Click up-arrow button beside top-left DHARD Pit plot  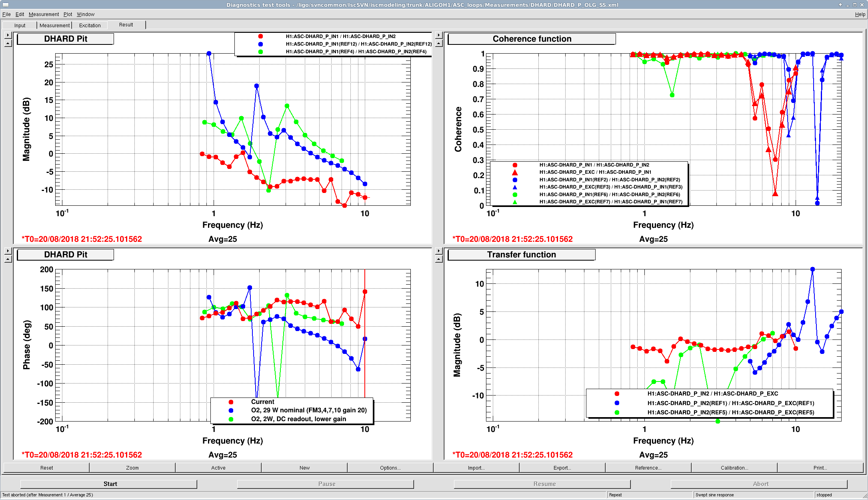[8, 43]
